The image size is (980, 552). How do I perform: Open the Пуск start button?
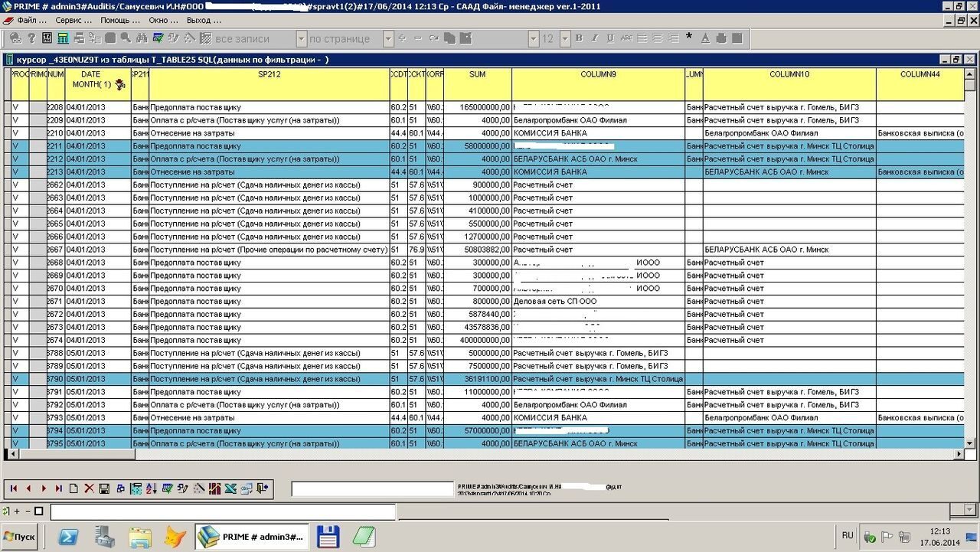pyautogui.click(x=20, y=537)
